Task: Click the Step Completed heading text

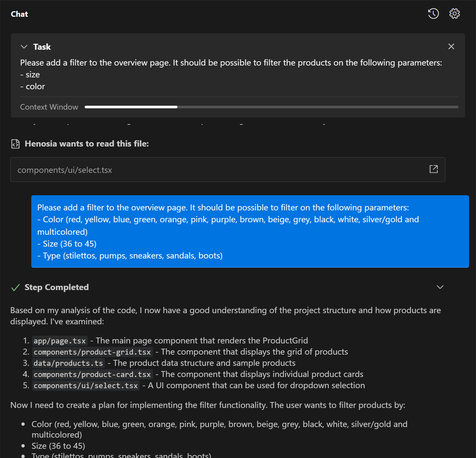Action: click(57, 287)
